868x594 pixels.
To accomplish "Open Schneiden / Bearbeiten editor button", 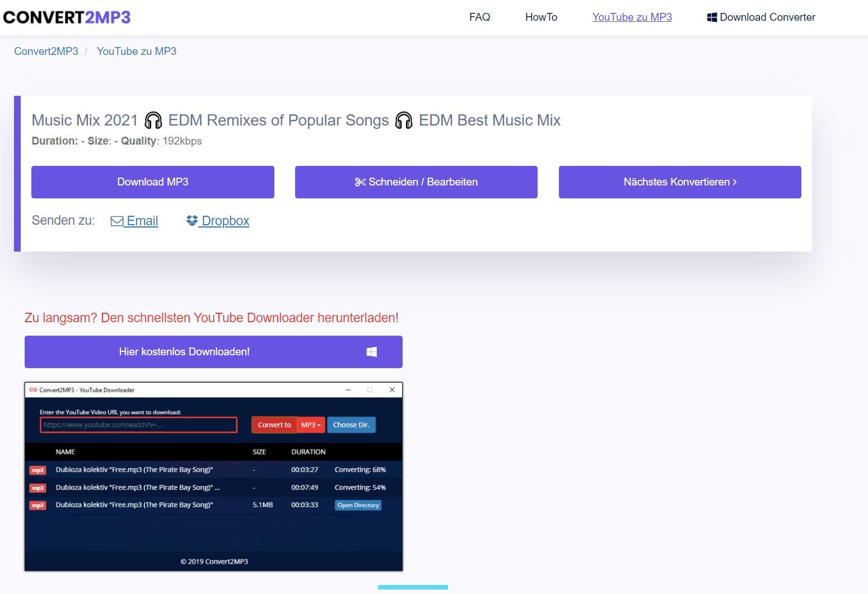I will pyautogui.click(x=416, y=182).
